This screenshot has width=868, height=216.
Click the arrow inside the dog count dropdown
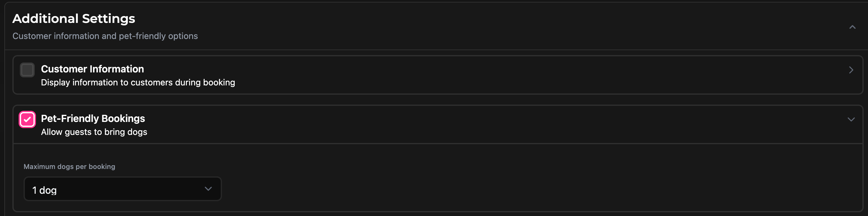point(208,189)
